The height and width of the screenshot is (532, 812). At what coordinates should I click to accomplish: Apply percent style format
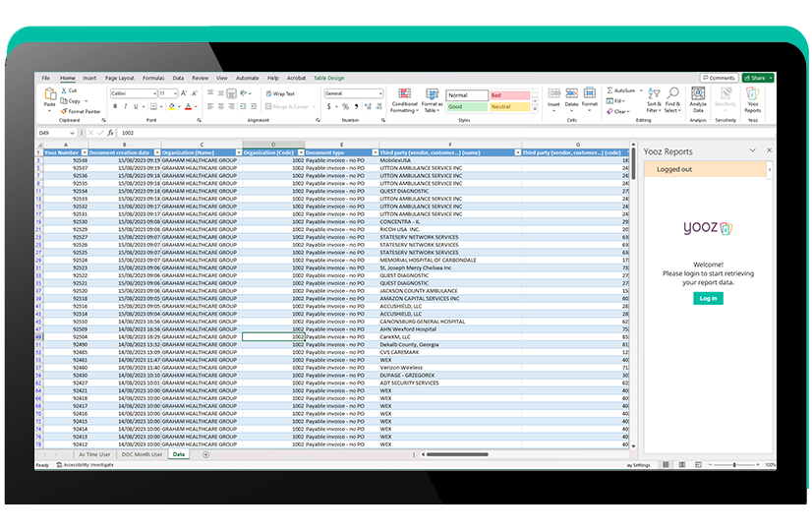345,106
